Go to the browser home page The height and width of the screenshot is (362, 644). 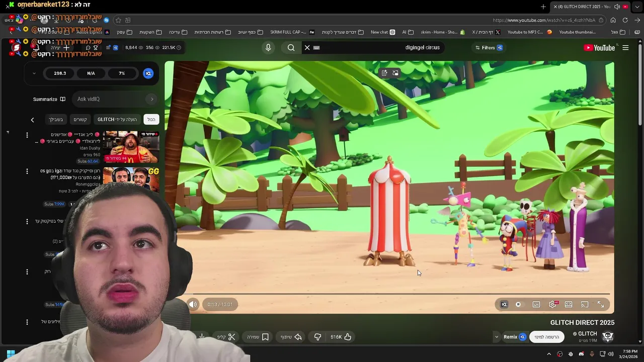[x=613, y=20]
